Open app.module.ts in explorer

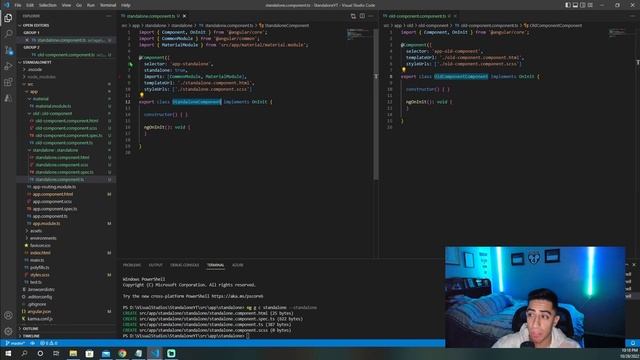(47, 224)
